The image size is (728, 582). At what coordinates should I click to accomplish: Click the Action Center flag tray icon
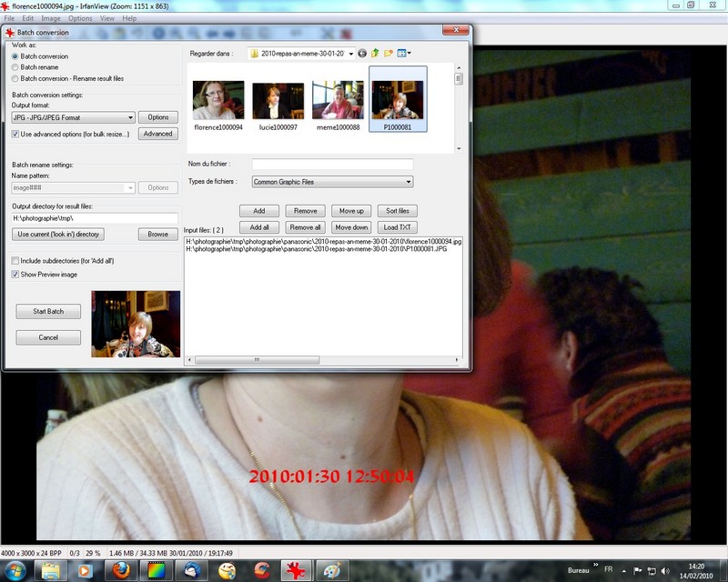click(638, 571)
